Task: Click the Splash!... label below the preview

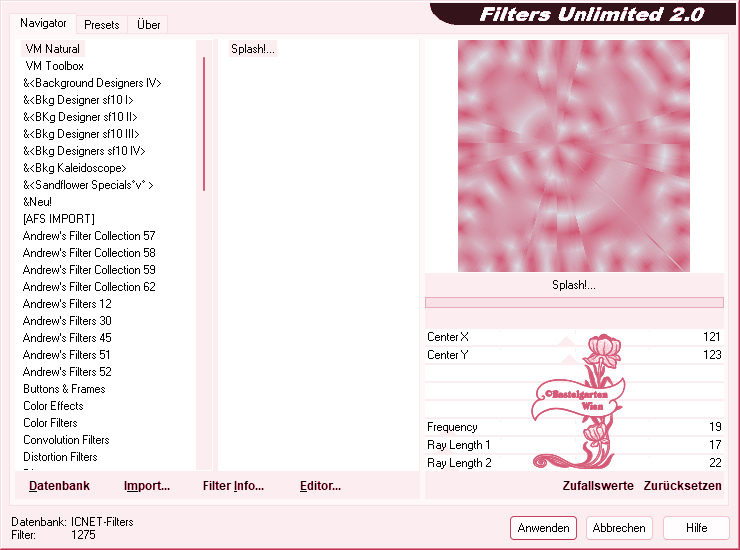Action: [573, 285]
